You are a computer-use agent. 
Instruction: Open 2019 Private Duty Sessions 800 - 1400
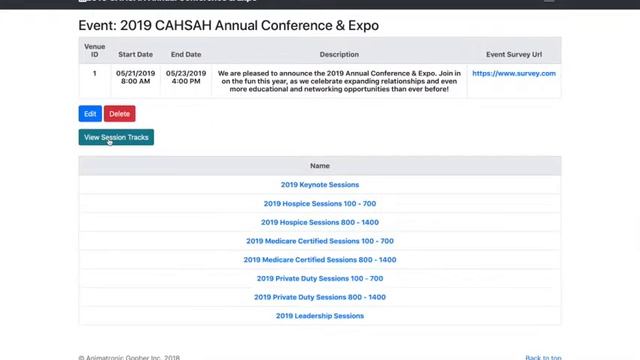[320, 297]
